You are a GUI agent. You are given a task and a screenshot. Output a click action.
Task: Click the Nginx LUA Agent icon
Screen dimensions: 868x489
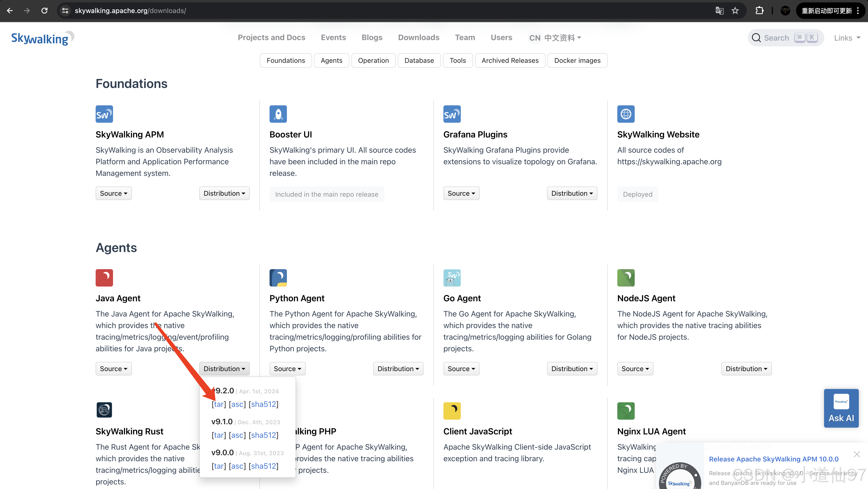click(x=626, y=411)
